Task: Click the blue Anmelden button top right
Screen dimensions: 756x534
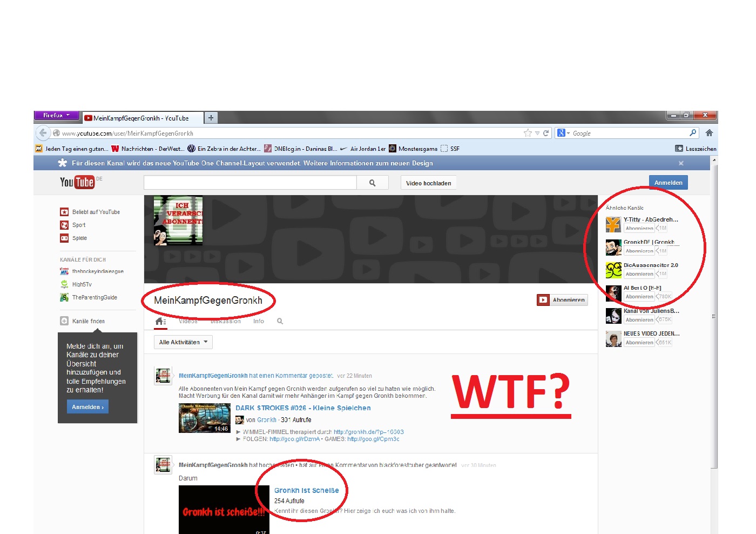Action: click(668, 183)
